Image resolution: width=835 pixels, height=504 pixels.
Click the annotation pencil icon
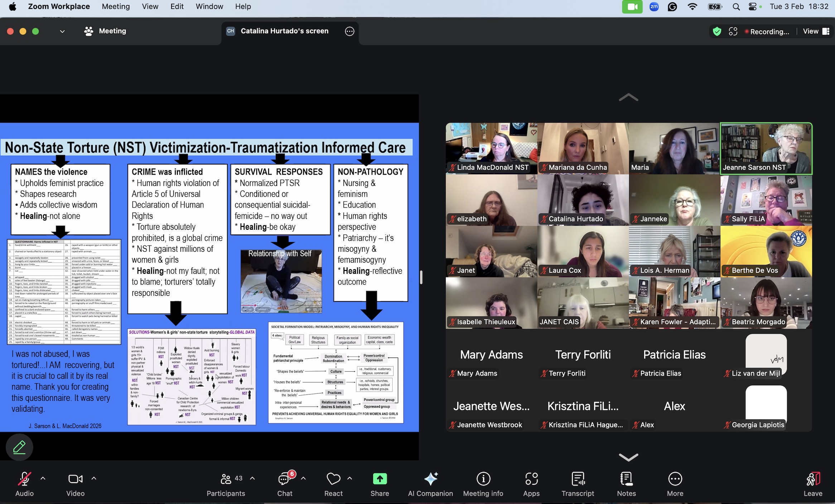point(19,447)
